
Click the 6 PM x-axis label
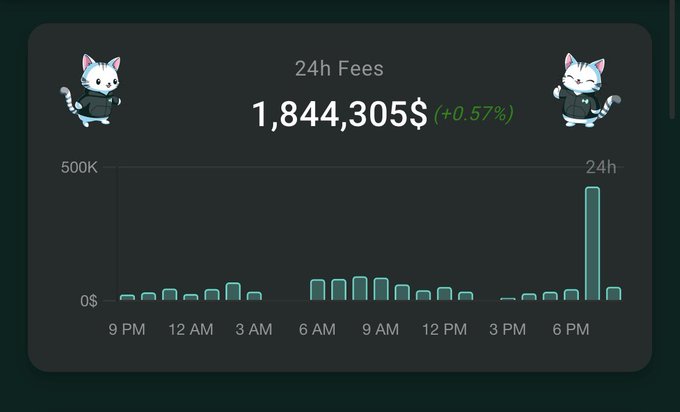tap(571, 330)
